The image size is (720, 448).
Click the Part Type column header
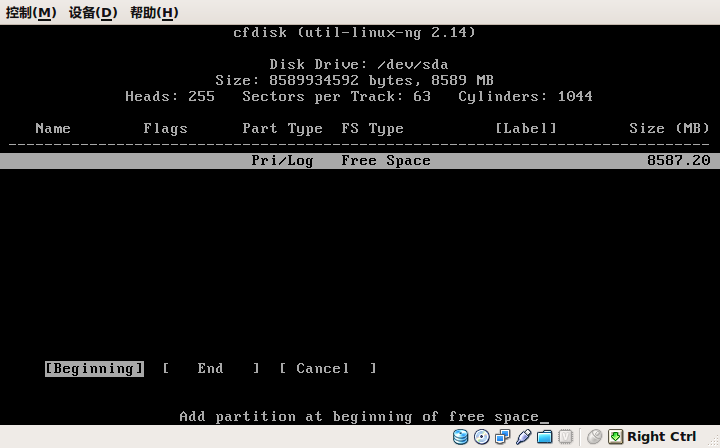pyautogui.click(x=282, y=129)
